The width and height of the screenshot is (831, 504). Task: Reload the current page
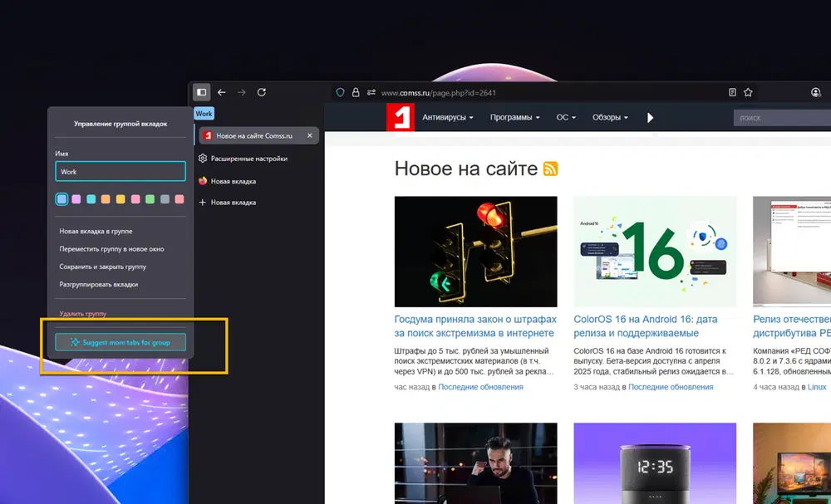[x=261, y=92]
